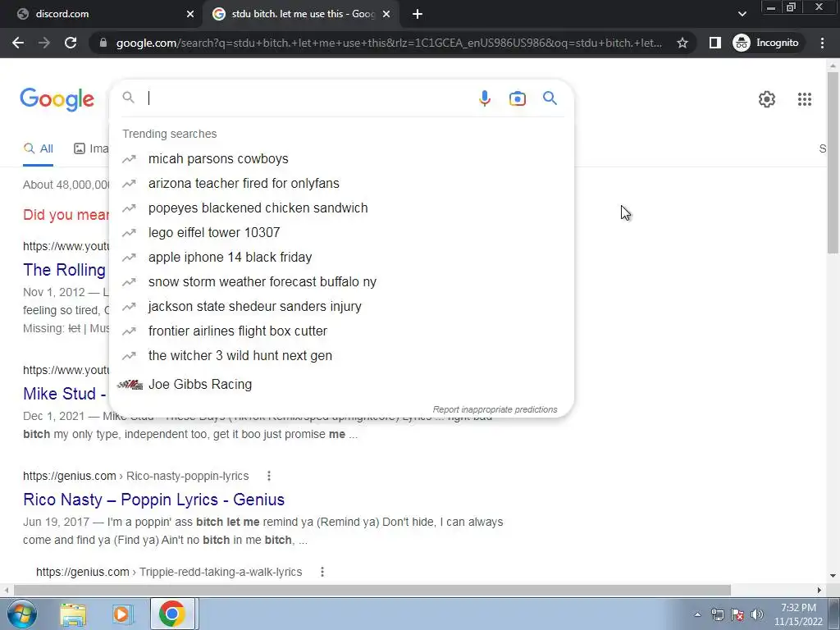
Task: Click the Google logo
Action: tap(57, 99)
